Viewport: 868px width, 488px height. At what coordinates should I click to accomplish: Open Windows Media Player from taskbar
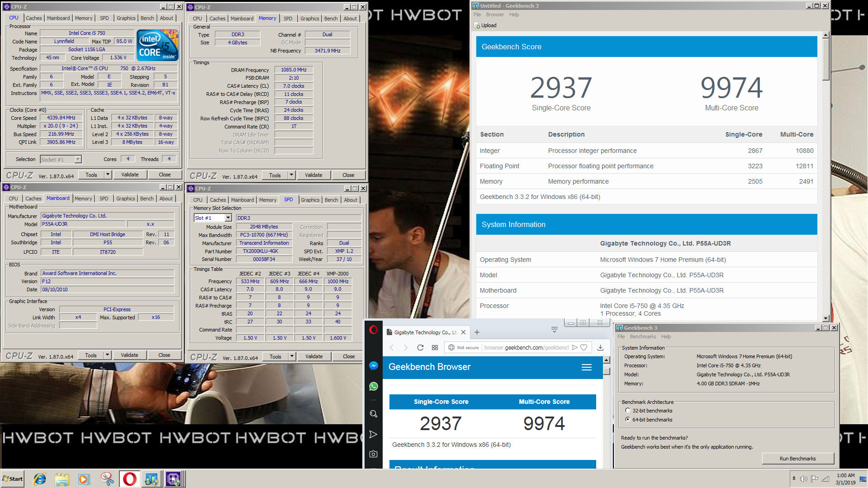pyautogui.click(x=84, y=479)
